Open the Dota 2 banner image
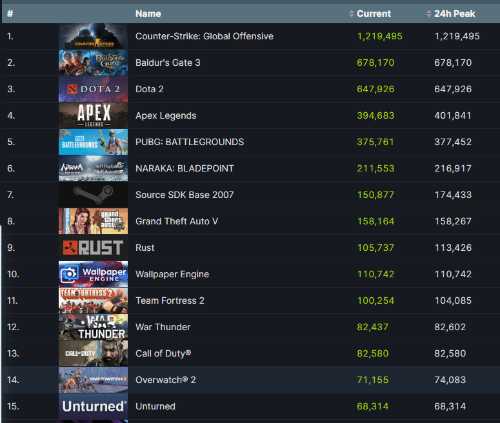 93,89
